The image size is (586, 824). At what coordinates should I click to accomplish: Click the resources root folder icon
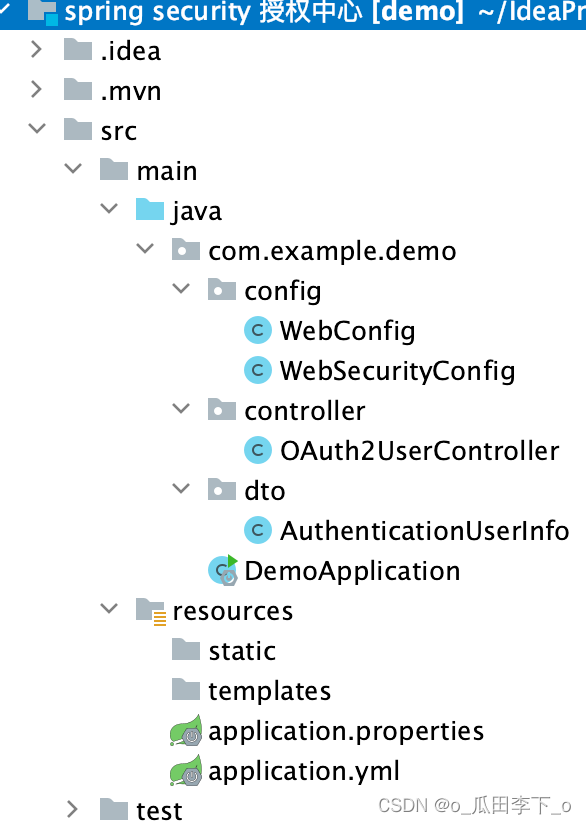149,610
